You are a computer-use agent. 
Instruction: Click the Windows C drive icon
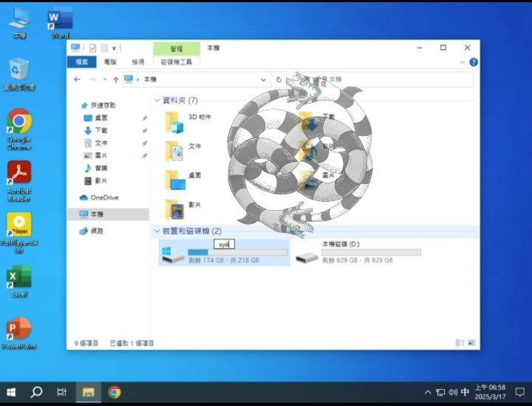click(x=173, y=255)
